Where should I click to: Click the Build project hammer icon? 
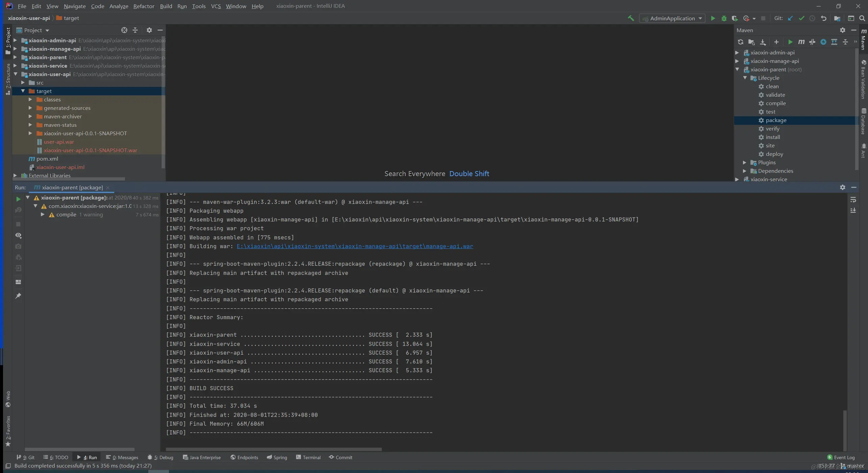630,18
